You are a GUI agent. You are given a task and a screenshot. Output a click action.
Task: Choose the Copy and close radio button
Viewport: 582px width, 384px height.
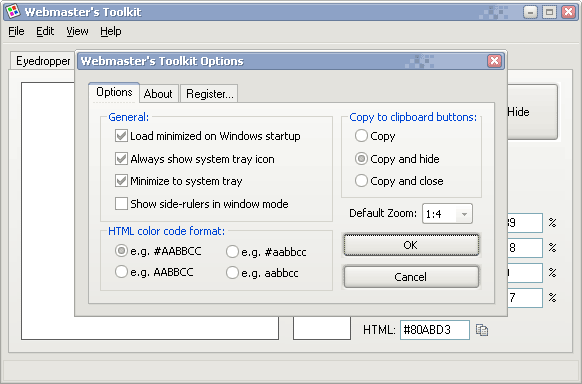point(361,181)
